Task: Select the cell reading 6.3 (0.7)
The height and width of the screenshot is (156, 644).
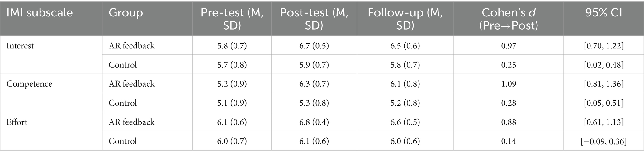Action: (314, 84)
